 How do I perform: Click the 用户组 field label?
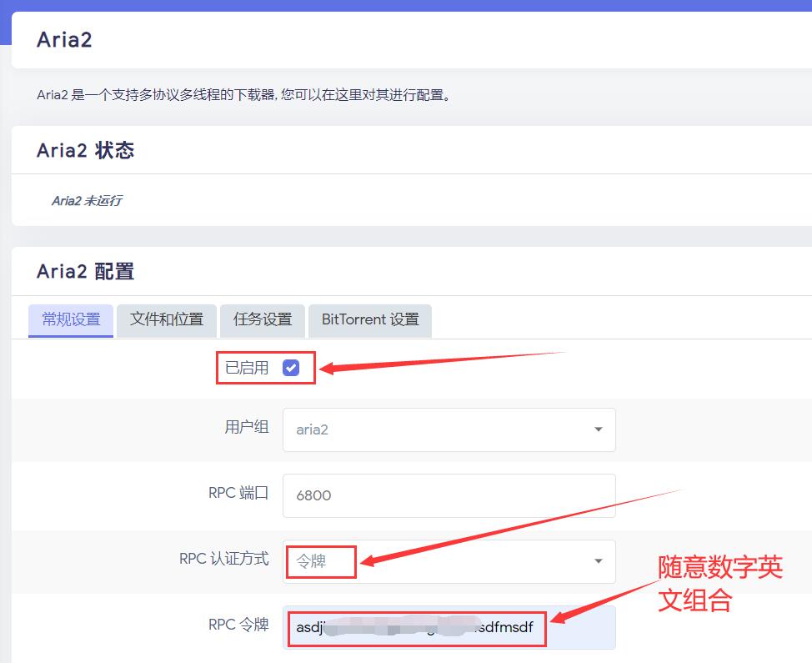point(247,427)
